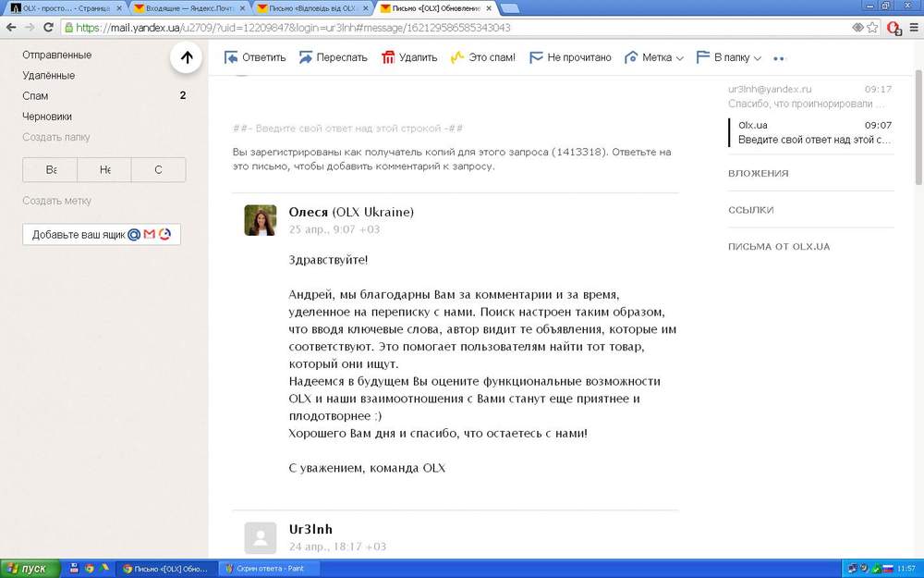
Task: Click the browser Back arrow
Action: (x=11, y=27)
